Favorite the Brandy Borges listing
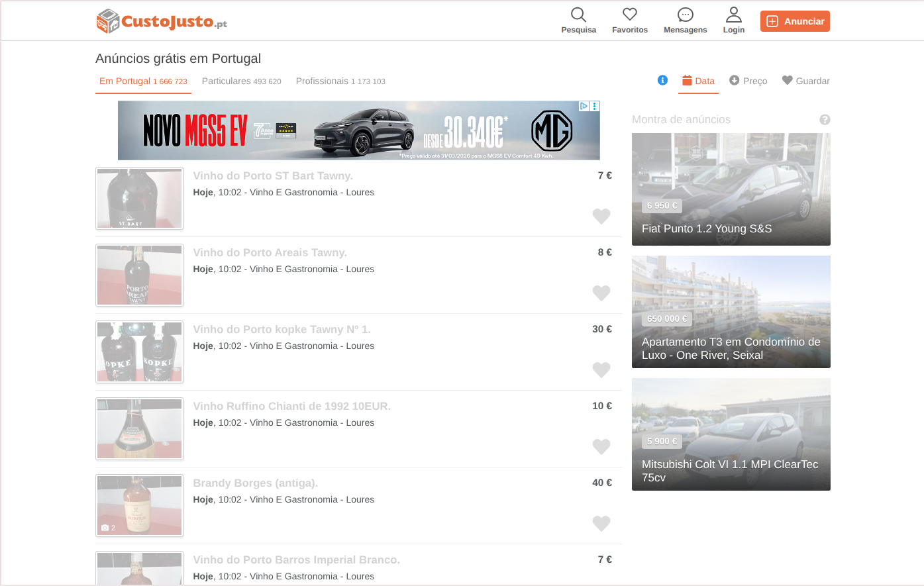 [x=601, y=524]
